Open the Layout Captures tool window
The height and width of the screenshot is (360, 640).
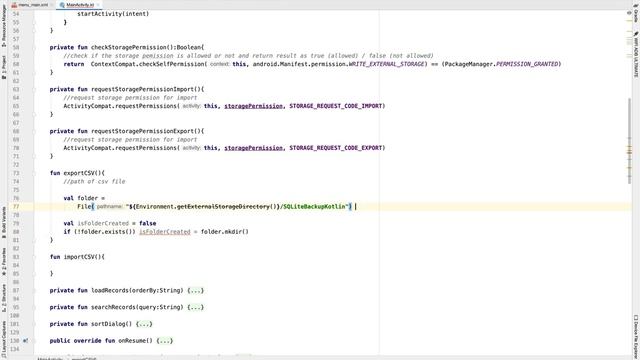pyautogui.click(x=4, y=339)
